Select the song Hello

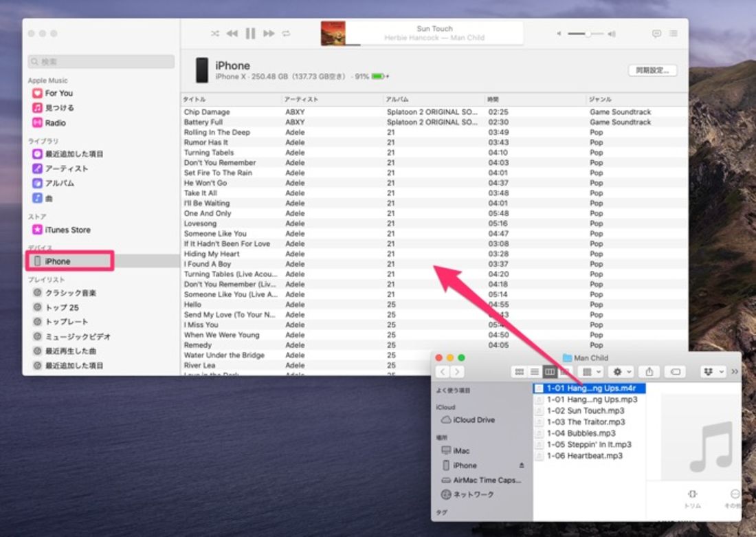click(434, 305)
